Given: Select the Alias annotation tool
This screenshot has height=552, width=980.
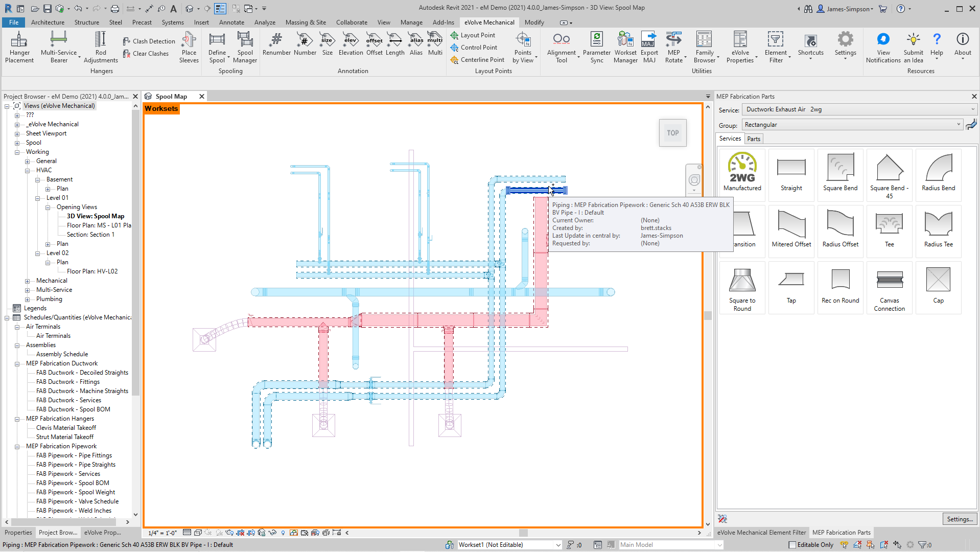Looking at the screenshot, I should coord(416,44).
